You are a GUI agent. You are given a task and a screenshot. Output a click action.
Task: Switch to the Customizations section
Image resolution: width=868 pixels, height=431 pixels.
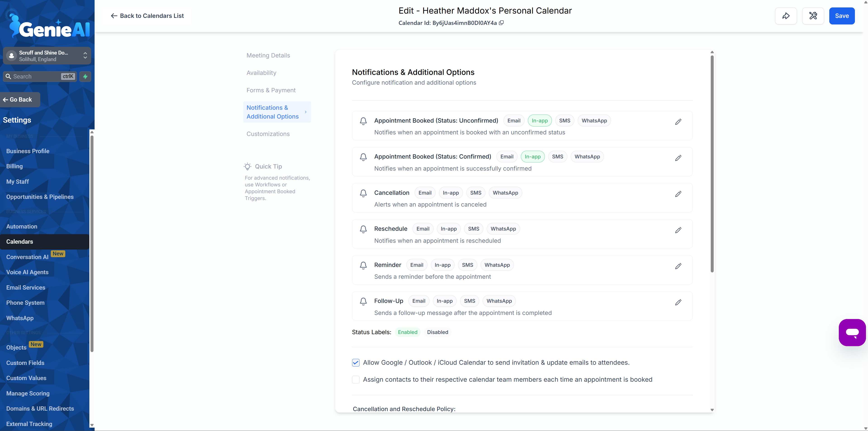tap(268, 134)
